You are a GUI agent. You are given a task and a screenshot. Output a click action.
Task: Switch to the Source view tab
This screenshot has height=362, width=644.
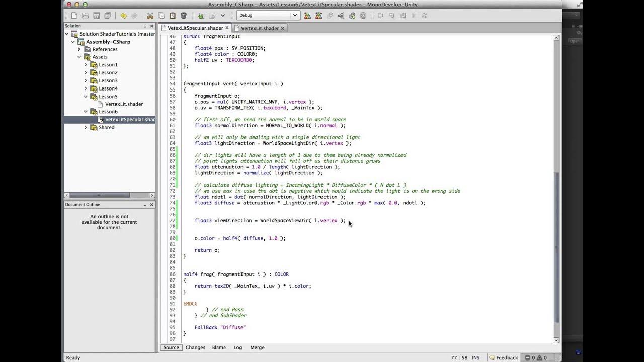(171, 347)
